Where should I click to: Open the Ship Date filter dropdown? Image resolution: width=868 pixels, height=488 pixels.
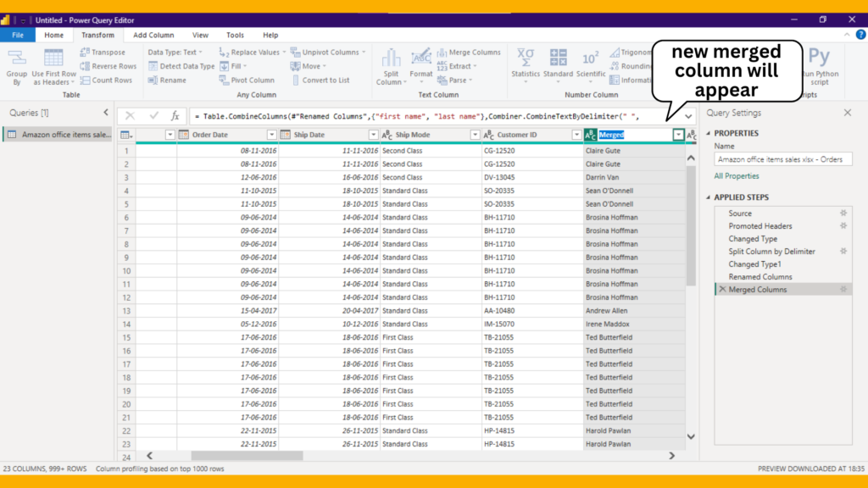click(373, 135)
